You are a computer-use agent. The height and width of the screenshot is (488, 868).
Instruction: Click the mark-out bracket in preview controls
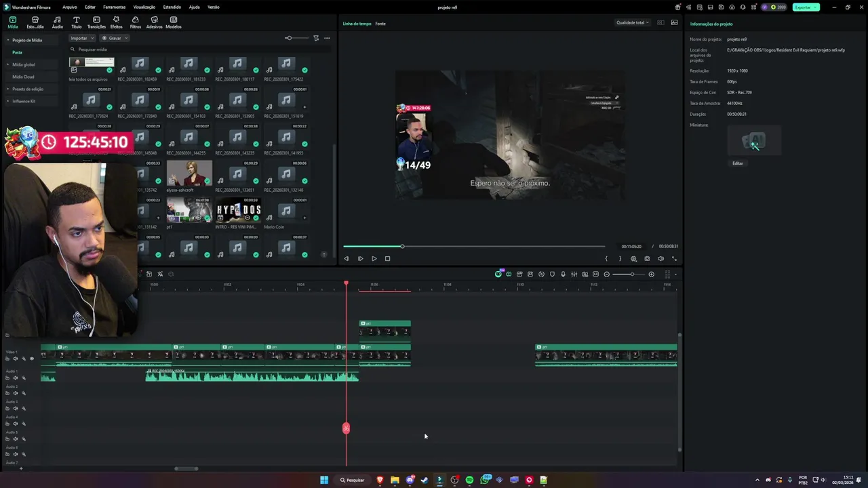pyautogui.click(x=620, y=258)
